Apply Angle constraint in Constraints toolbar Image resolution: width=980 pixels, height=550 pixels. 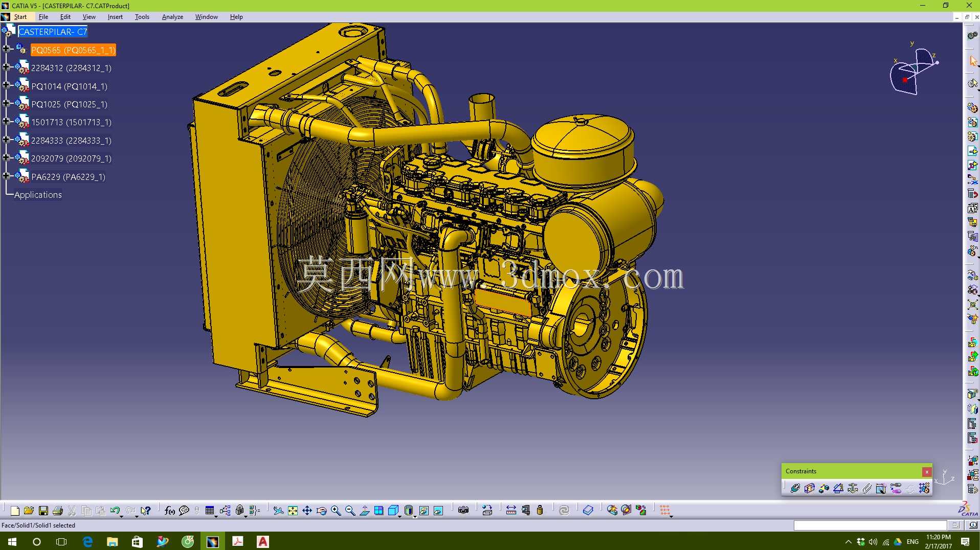838,488
